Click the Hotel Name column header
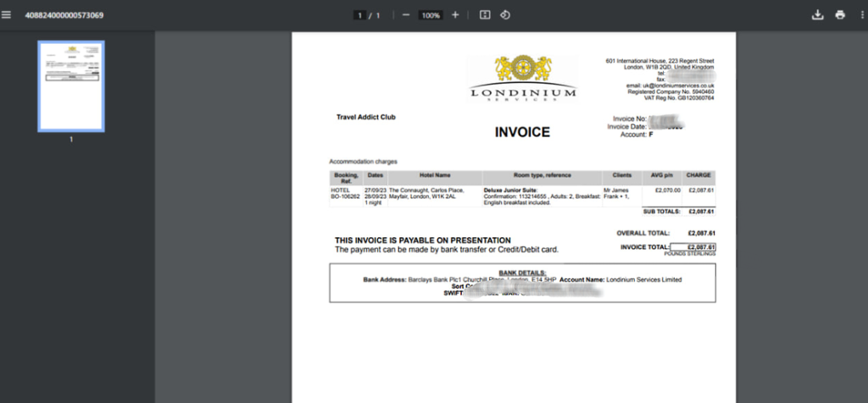Screen dimensions: 868x403 (x=433, y=175)
